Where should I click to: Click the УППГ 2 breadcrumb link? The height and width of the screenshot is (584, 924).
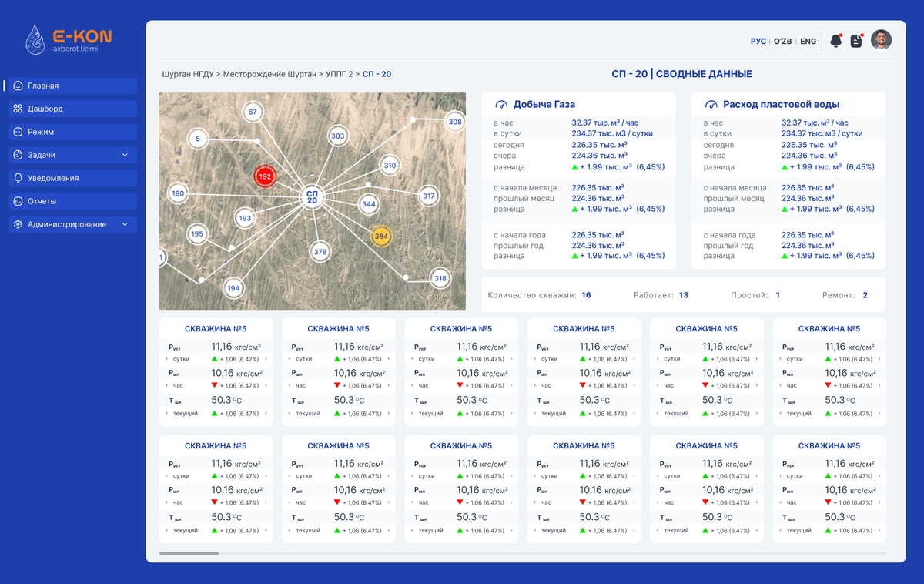339,74
